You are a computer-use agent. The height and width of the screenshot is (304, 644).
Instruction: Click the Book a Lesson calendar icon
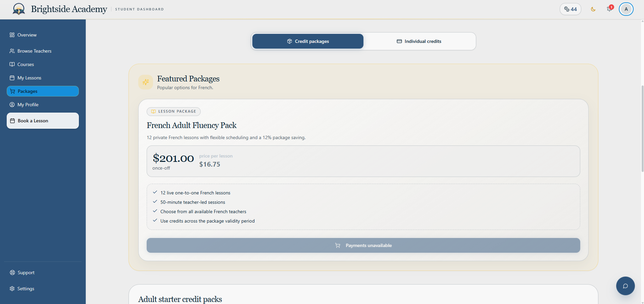(12, 121)
